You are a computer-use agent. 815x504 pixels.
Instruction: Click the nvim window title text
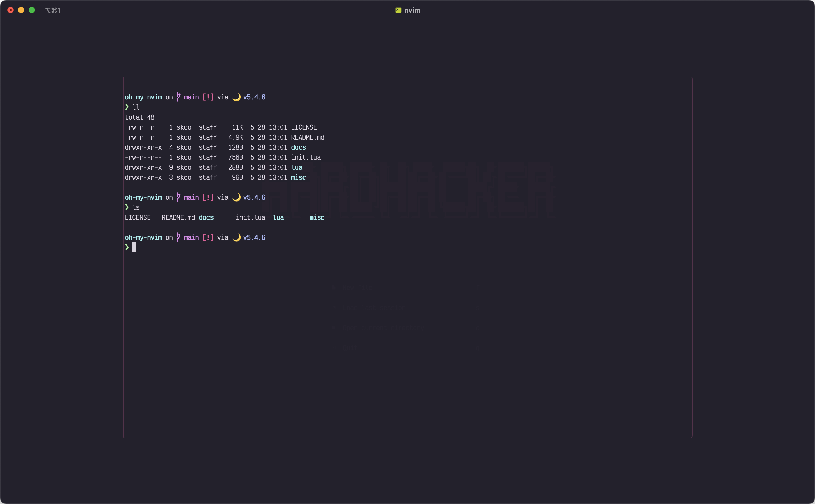coord(412,10)
